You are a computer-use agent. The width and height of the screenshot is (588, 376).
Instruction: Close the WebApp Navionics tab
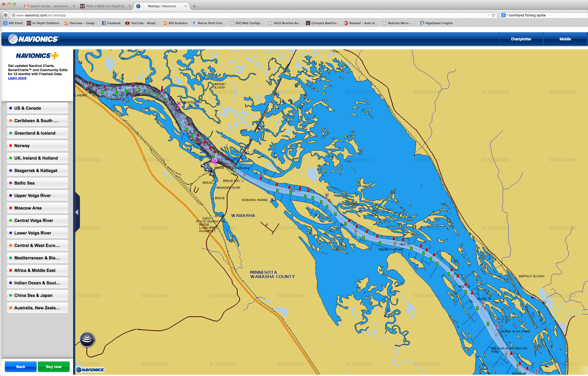(x=186, y=6)
